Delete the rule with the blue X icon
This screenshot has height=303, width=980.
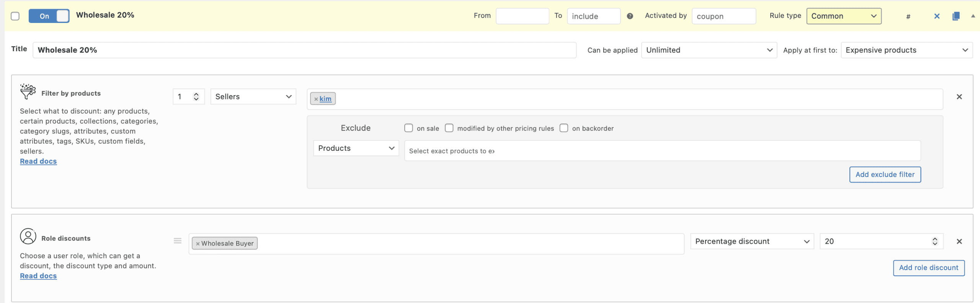pos(937,16)
